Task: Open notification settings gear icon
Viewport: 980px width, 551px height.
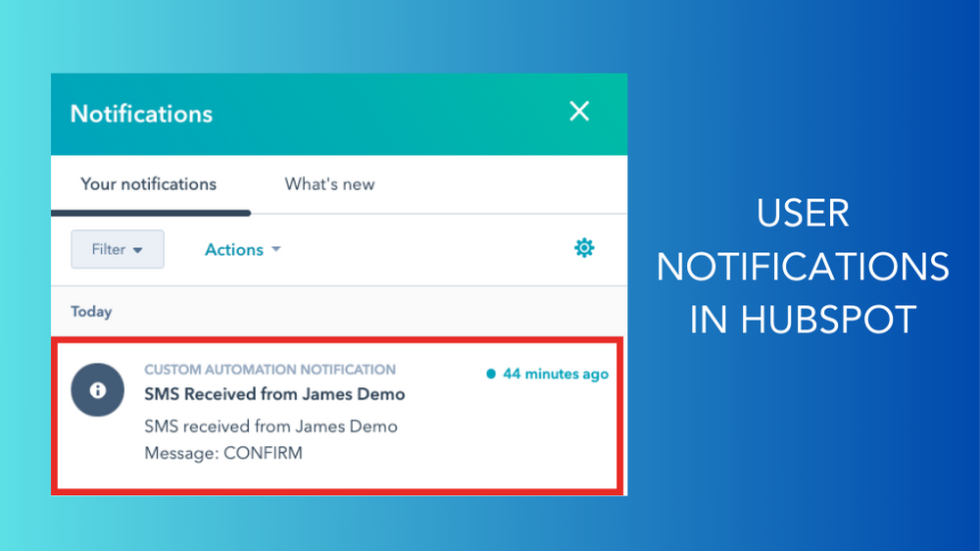Action: click(x=584, y=248)
